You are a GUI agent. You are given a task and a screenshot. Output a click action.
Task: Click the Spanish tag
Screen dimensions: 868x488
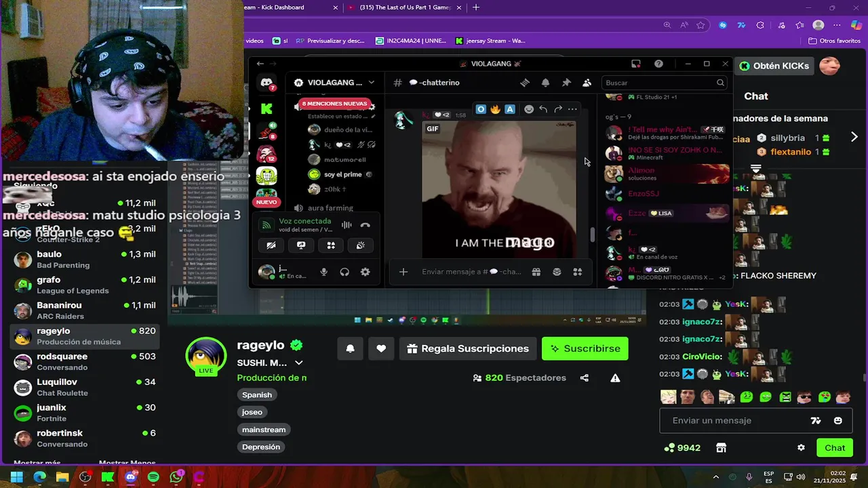pyautogui.click(x=257, y=394)
